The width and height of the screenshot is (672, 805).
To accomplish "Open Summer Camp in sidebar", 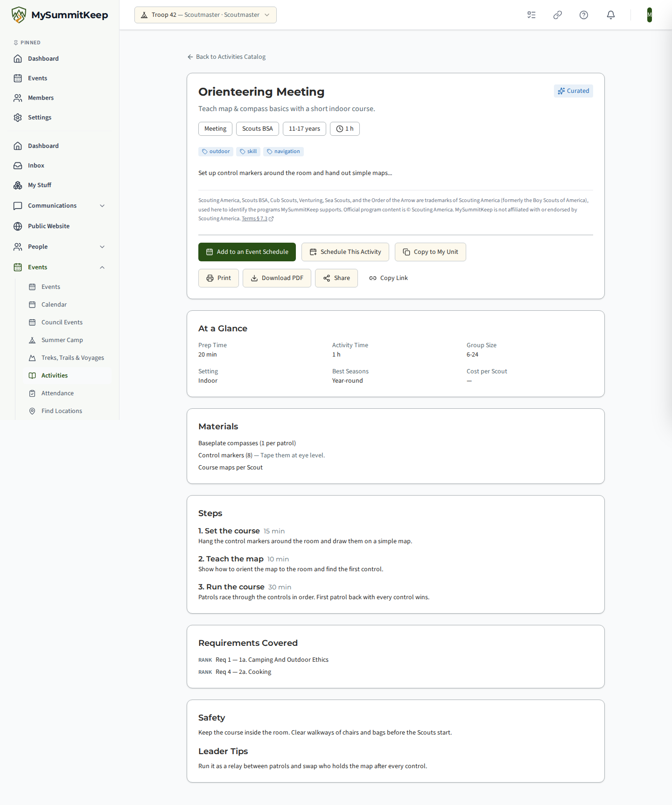I will coord(67,340).
